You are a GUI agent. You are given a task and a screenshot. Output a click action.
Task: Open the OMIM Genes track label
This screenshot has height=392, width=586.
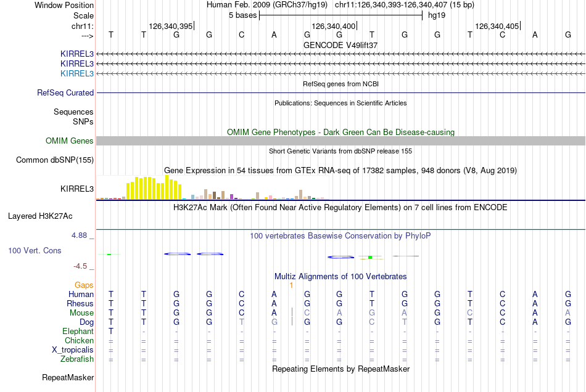click(x=69, y=141)
